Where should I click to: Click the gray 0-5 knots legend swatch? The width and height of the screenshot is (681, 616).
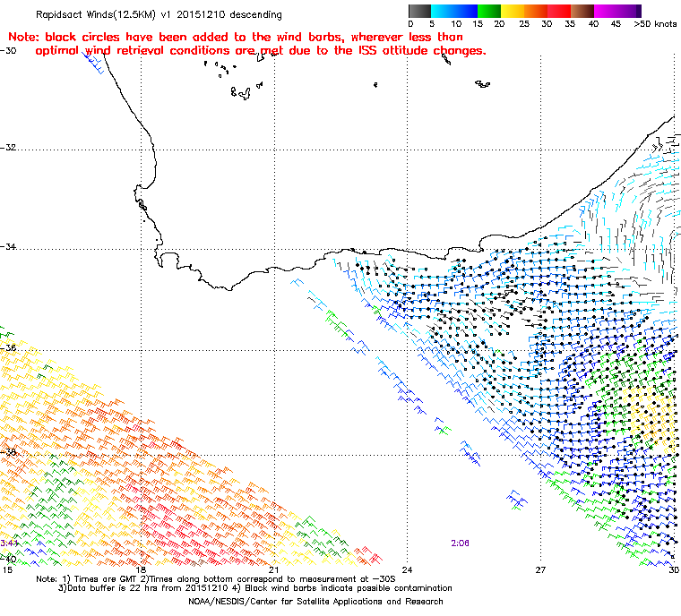click(419, 11)
